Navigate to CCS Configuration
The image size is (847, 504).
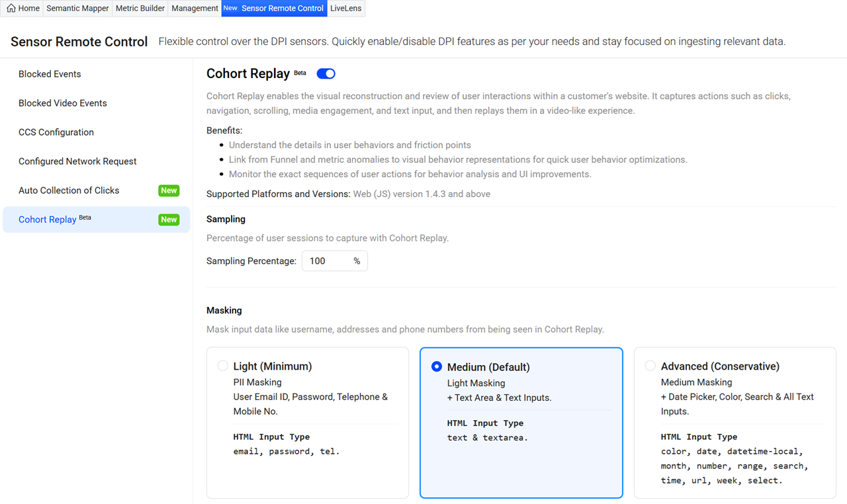(x=56, y=132)
